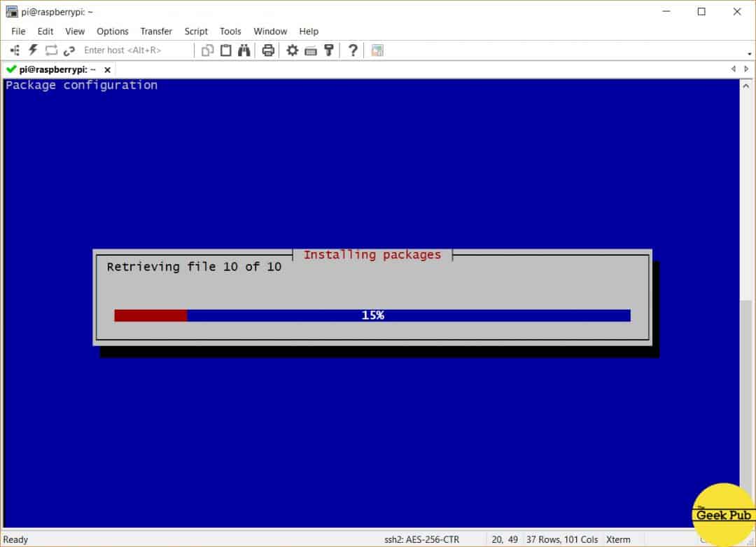The height and width of the screenshot is (547, 756).
Task: Open the File menu
Action: pos(18,31)
